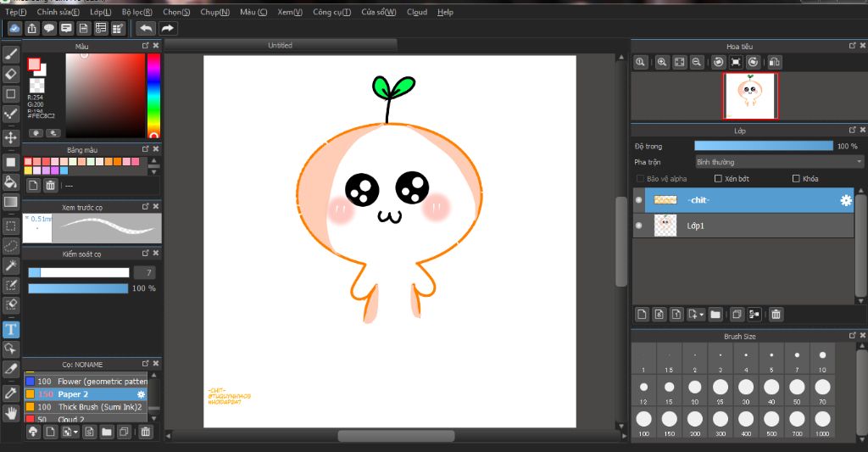The image size is (868, 452).
Task: Zoom in using Navigator magnifier plus
Action: coord(662,62)
